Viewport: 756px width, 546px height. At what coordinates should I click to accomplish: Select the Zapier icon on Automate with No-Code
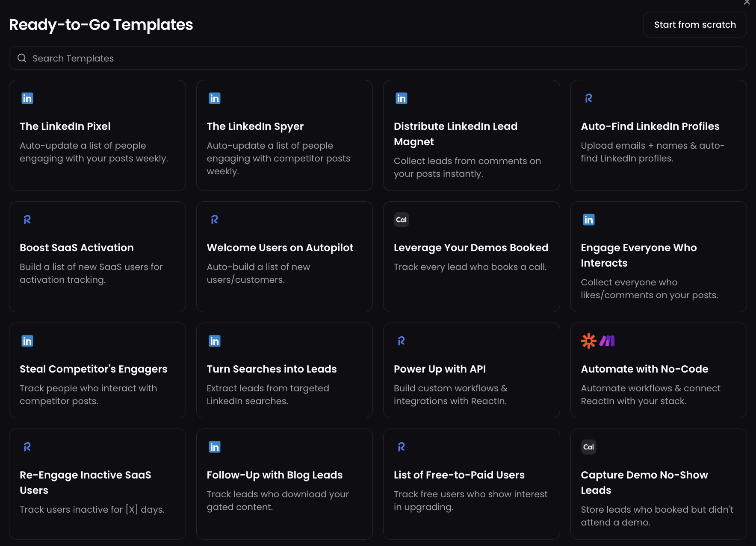589,341
